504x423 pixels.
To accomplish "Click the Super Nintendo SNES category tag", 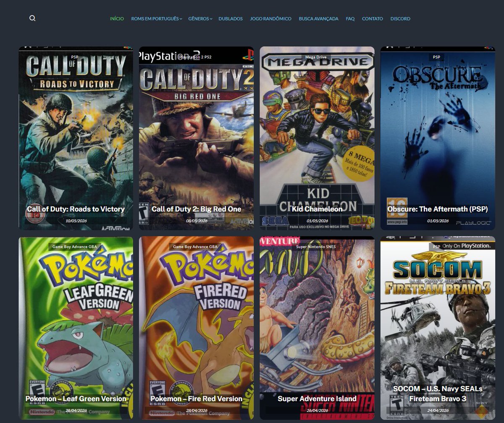I will tap(316, 247).
